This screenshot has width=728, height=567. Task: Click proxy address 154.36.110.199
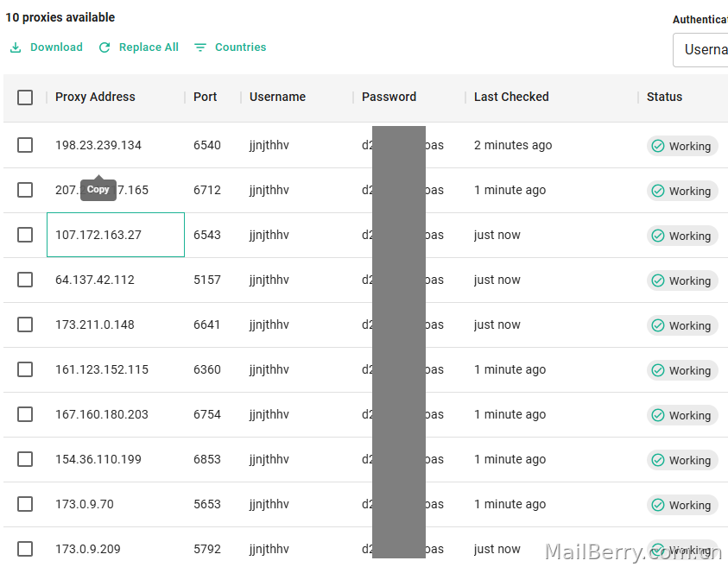click(x=98, y=459)
